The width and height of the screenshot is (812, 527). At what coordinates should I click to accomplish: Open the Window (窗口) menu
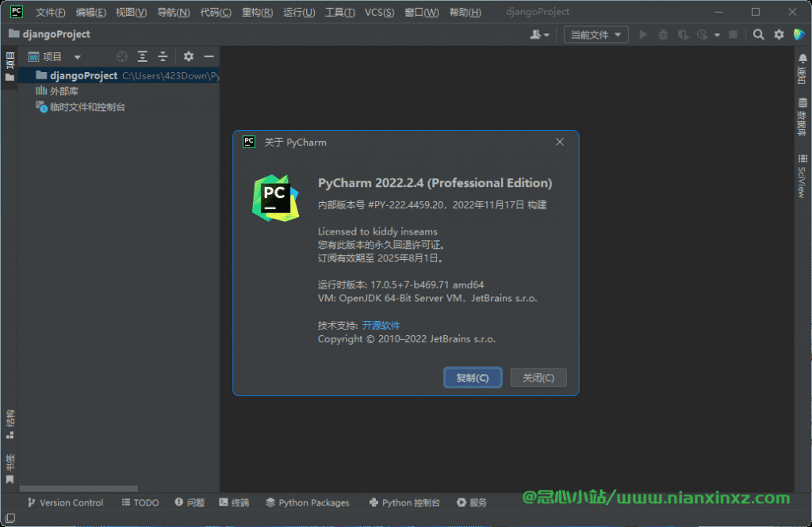coord(422,12)
